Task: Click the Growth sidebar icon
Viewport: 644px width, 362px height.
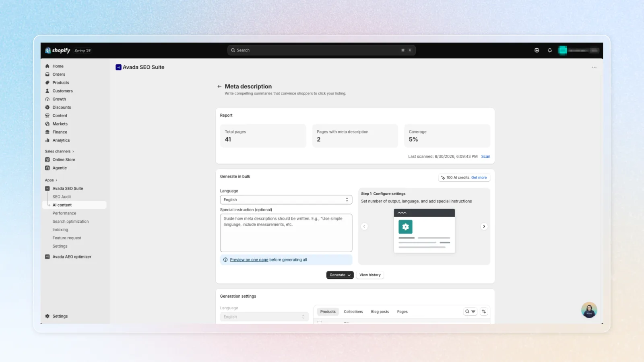Action: [47, 99]
